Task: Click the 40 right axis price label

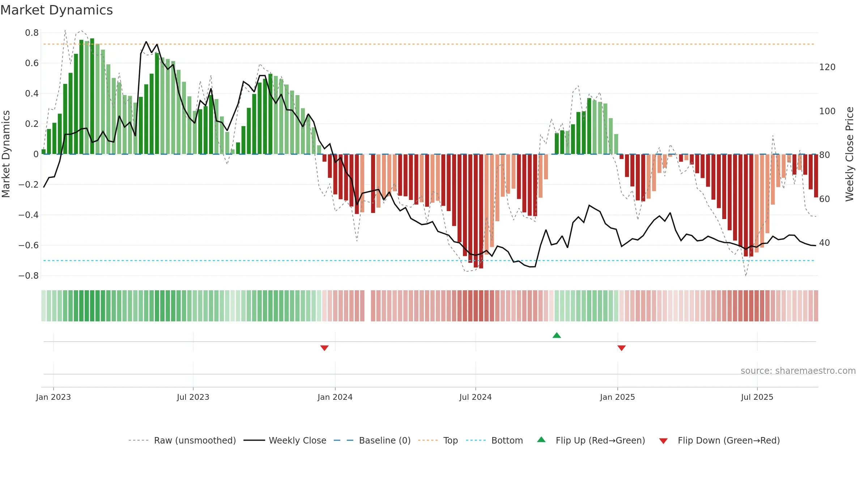Action: pos(825,243)
